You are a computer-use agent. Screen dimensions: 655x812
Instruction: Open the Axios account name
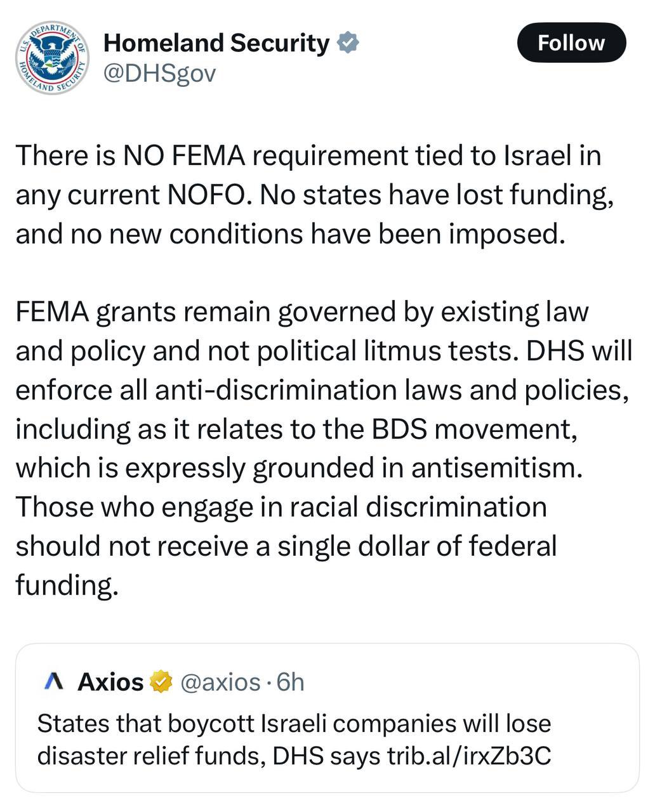click(110, 682)
